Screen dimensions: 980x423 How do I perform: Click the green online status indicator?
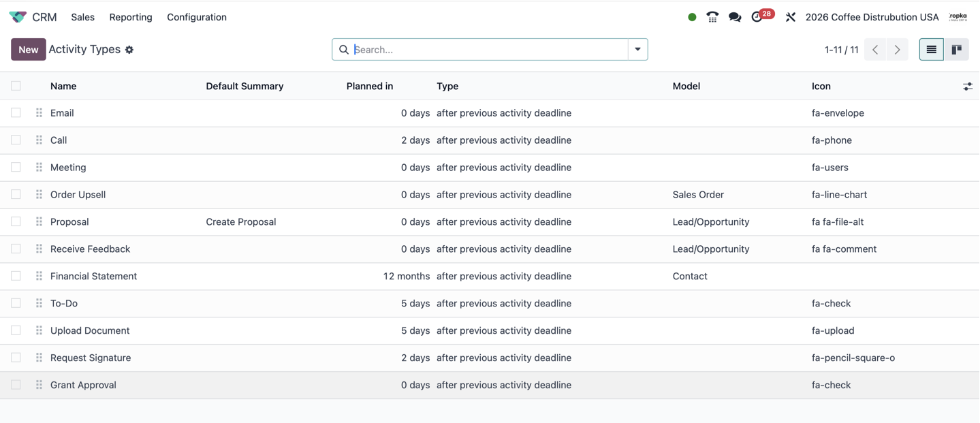click(x=692, y=17)
